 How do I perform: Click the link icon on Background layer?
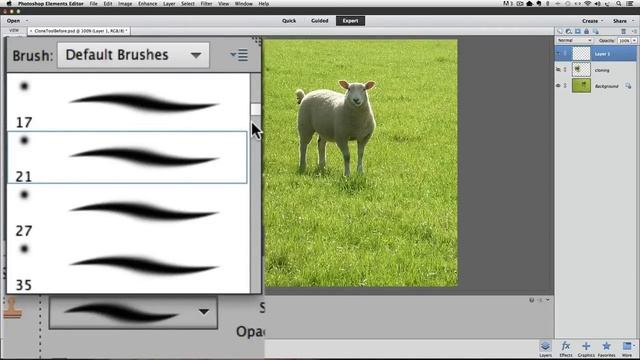[x=565, y=86]
